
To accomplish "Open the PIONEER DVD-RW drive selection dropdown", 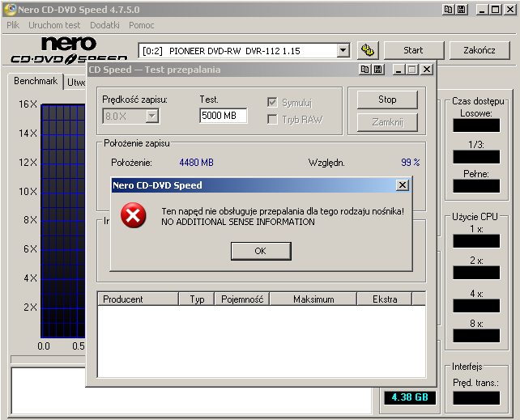I will (343, 51).
